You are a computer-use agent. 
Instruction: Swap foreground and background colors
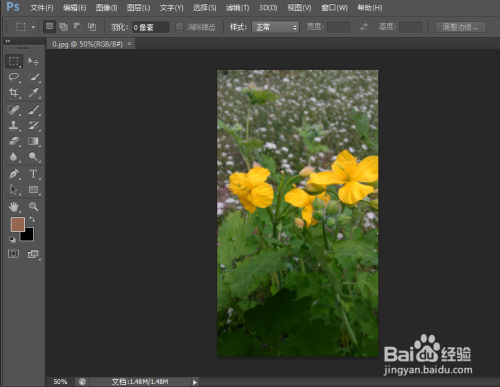pos(32,219)
